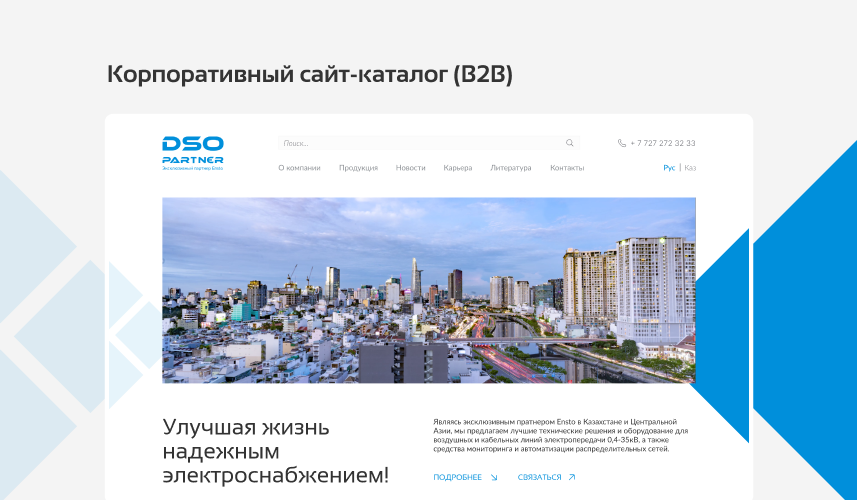Image resolution: width=857 pixels, height=500 pixels.
Task: Click the heading Улучшая жизнь надежным электроснабжением
Action: [x=275, y=451]
